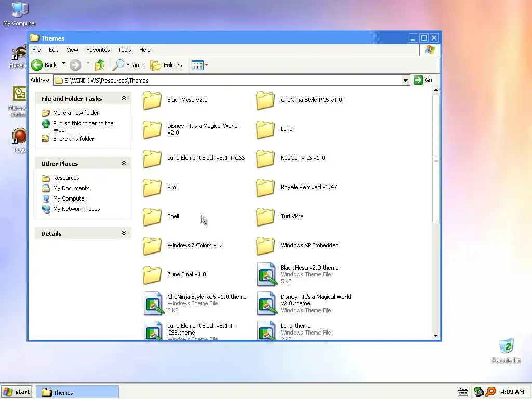
Task: Select the Black Mesa v2.0.theme file icon
Action: tap(267, 274)
